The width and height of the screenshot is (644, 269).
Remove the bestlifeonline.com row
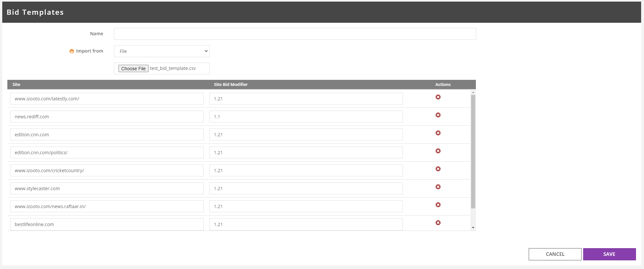tap(438, 223)
